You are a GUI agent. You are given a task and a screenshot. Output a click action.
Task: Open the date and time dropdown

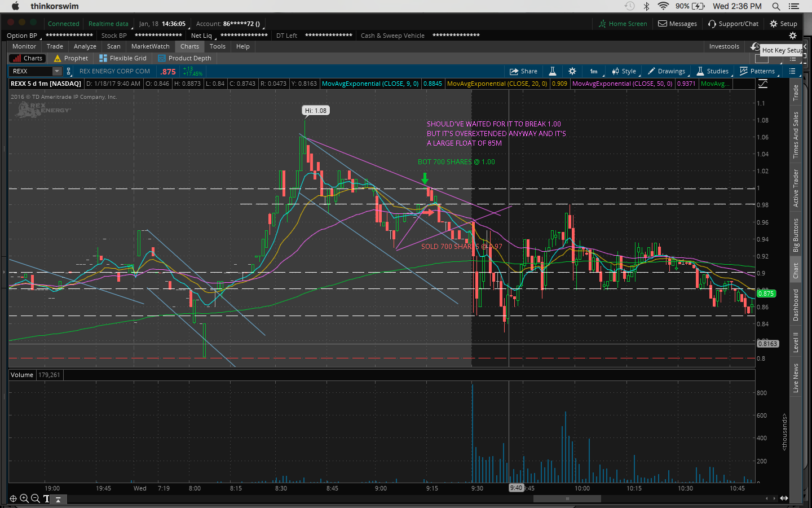click(x=162, y=24)
